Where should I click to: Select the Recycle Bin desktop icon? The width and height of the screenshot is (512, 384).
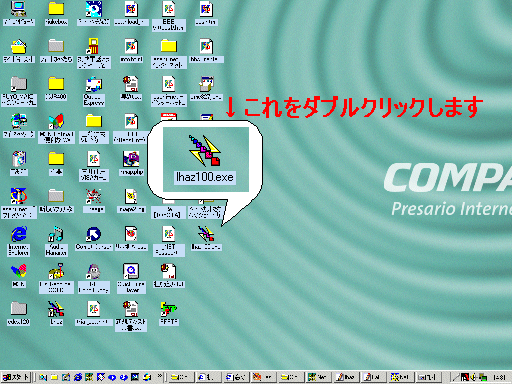click(19, 159)
